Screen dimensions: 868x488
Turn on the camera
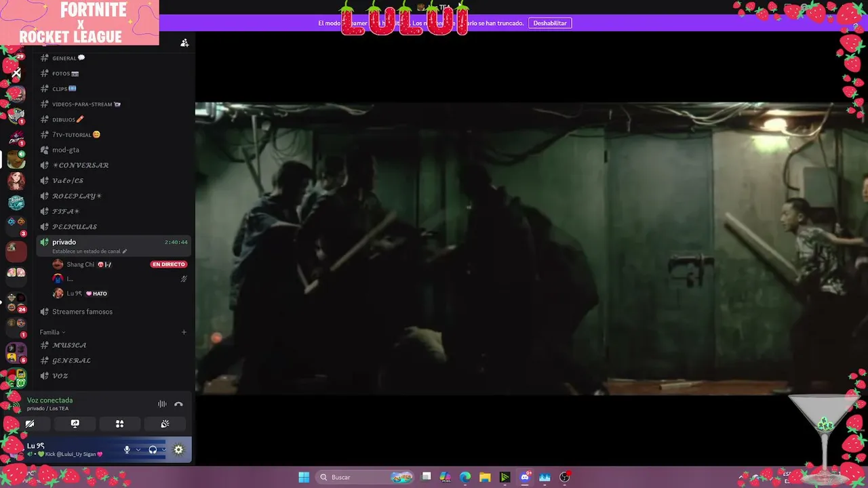pos(30,424)
